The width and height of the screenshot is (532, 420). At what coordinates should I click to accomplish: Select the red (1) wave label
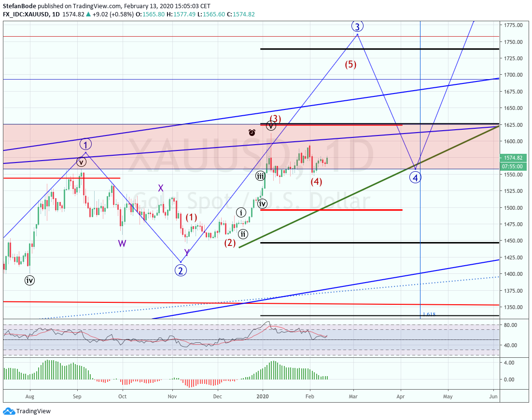point(191,217)
